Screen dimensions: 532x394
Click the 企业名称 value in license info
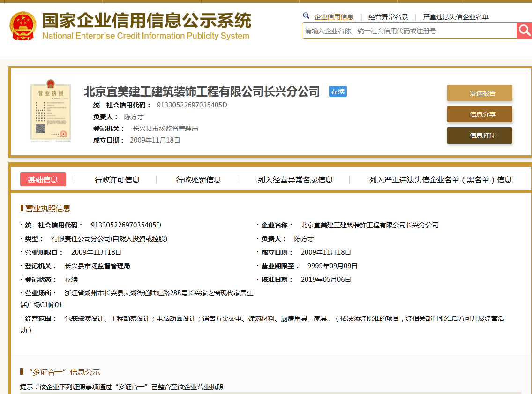point(369,225)
